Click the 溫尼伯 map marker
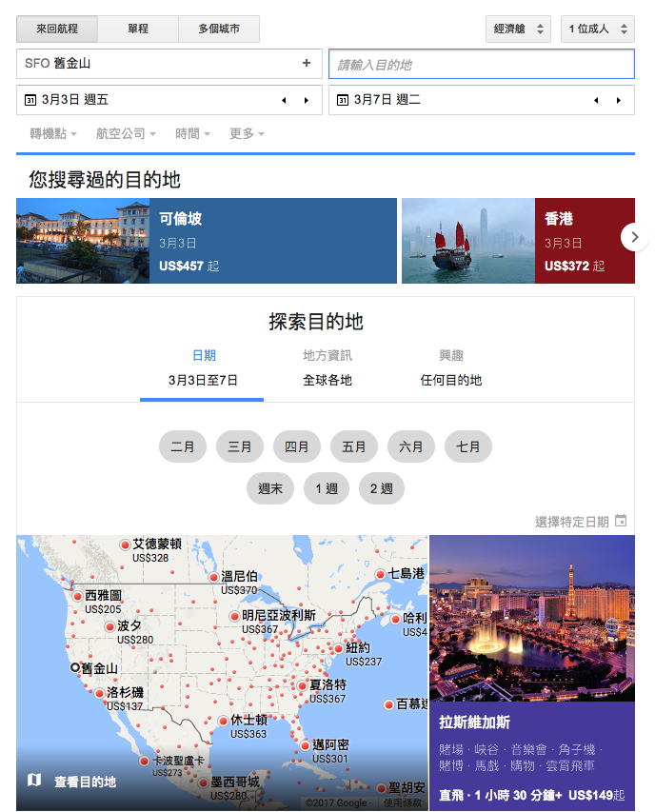This screenshot has width=655, height=812. [213, 577]
